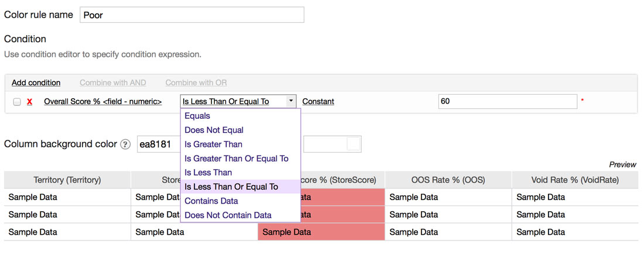The image size is (644, 261).
Task: Select 'Equals' from the operator list
Action: pos(197,116)
